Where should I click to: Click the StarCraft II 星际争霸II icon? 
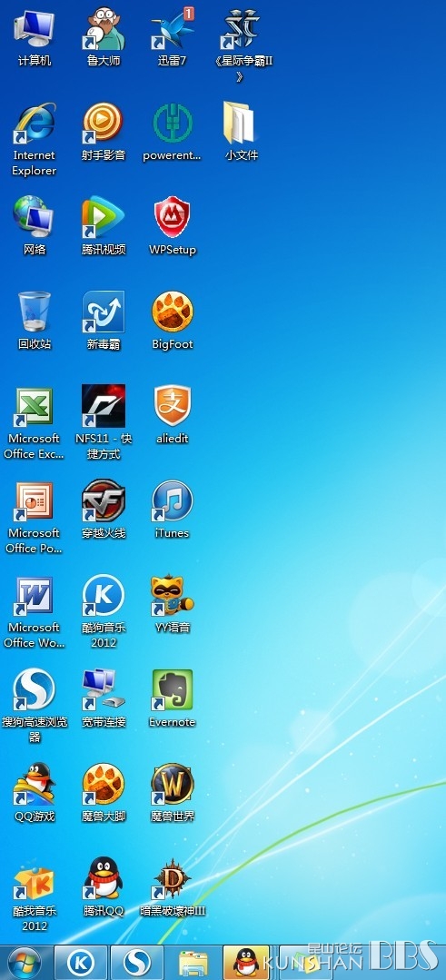click(241, 30)
